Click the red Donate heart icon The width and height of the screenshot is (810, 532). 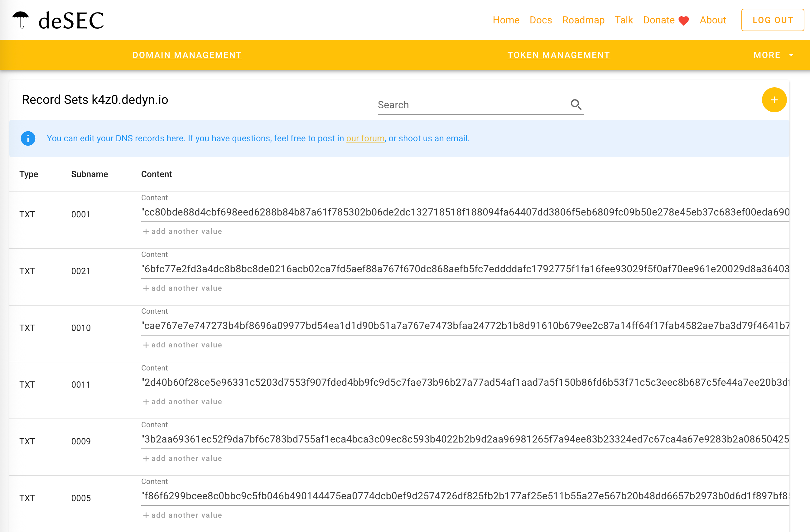pyautogui.click(x=684, y=21)
